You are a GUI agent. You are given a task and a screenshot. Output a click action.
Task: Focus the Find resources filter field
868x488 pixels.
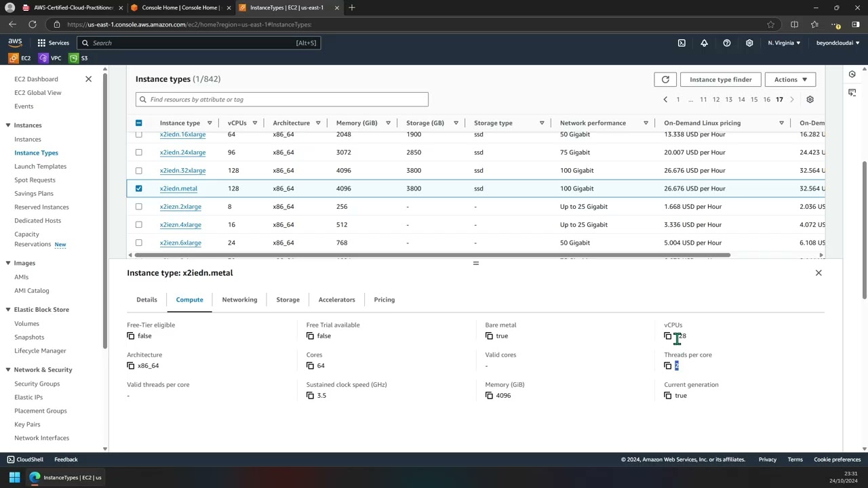281,100
